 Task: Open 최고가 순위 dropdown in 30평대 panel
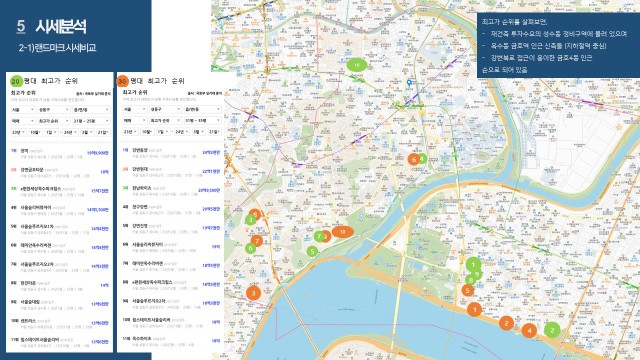coord(165,120)
